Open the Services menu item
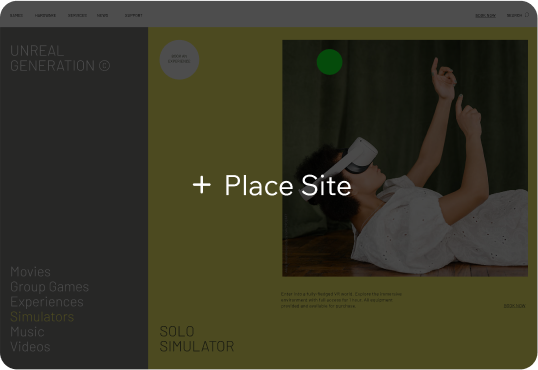Screen dimensions: 538x370 pyautogui.click(x=77, y=15)
